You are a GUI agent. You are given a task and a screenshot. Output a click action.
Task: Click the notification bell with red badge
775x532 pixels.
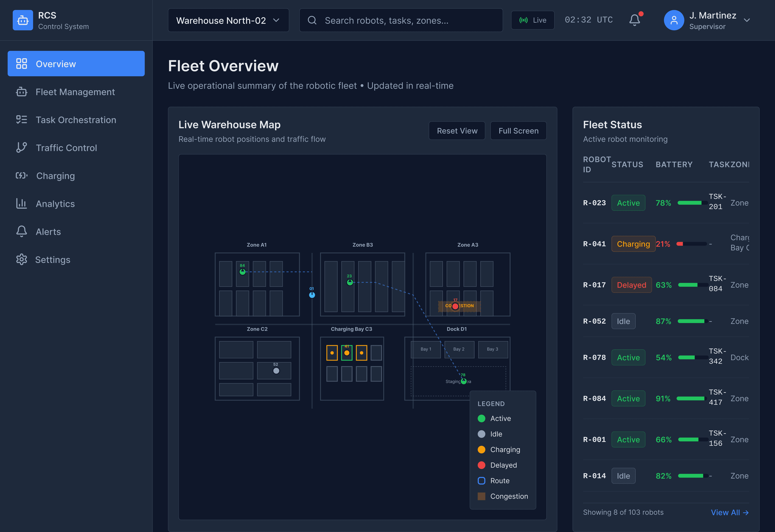(635, 20)
